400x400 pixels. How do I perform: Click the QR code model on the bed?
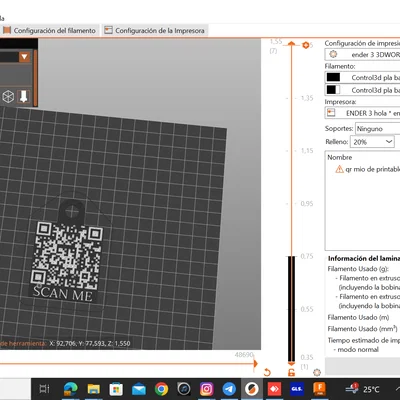[68, 256]
